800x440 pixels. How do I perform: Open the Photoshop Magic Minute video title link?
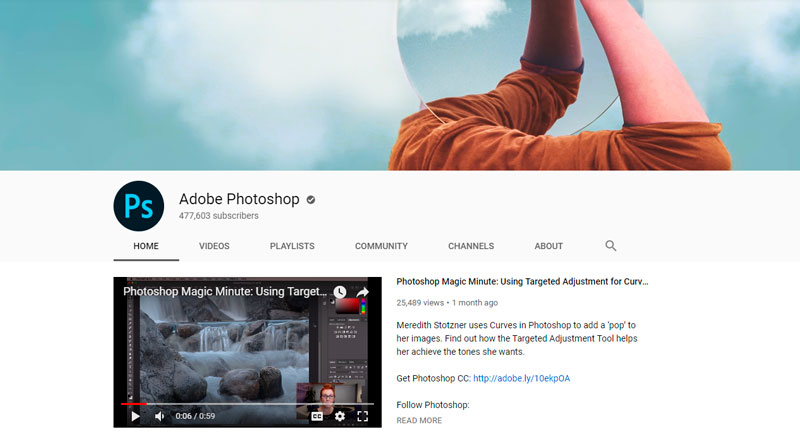point(522,281)
